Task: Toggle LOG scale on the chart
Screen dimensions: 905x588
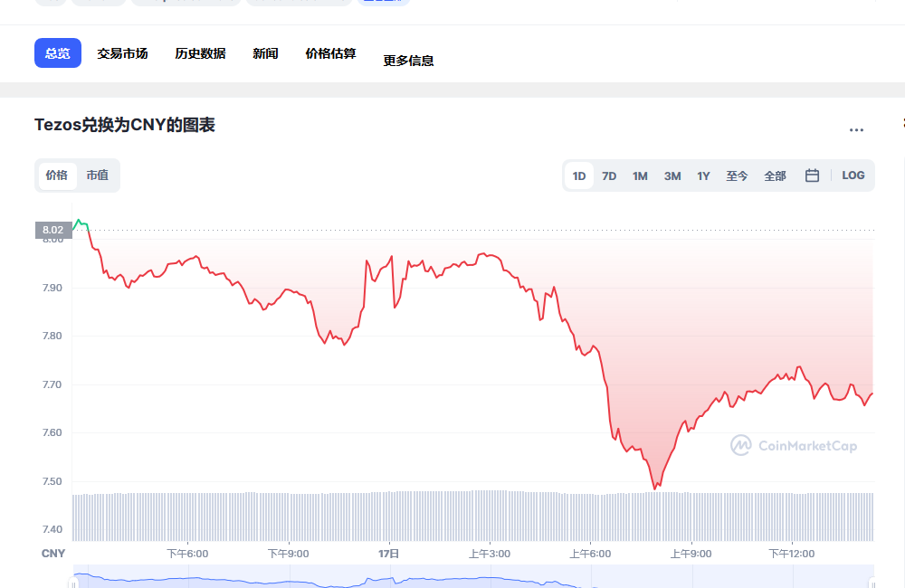Action: (x=853, y=175)
